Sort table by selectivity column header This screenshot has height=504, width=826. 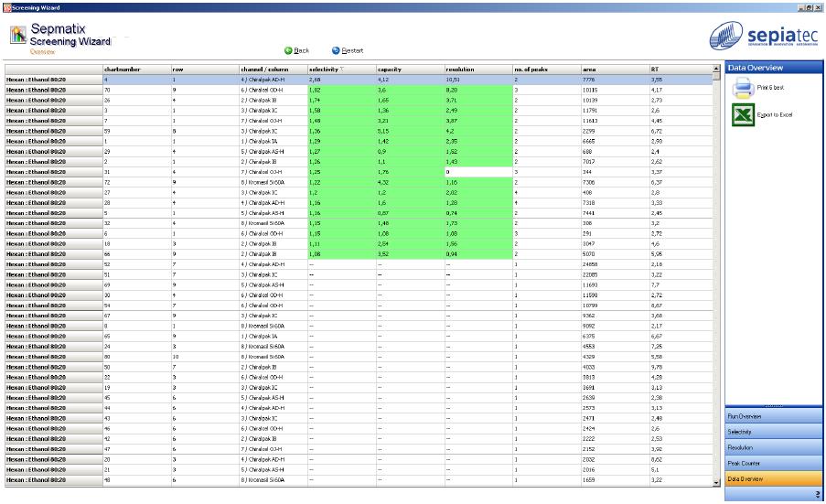click(x=340, y=69)
